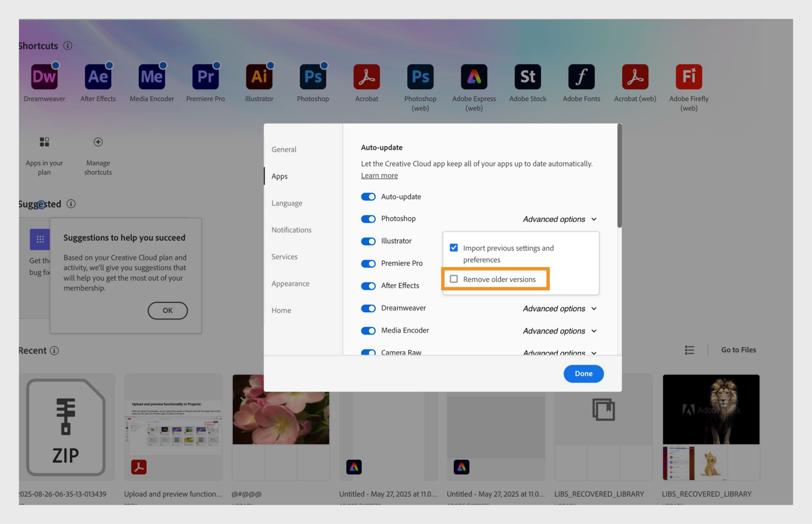Image resolution: width=812 pixels, height=524 pixels.
Task: Switch to the Notifications preferences tab
Action: (x=291, y=230)
